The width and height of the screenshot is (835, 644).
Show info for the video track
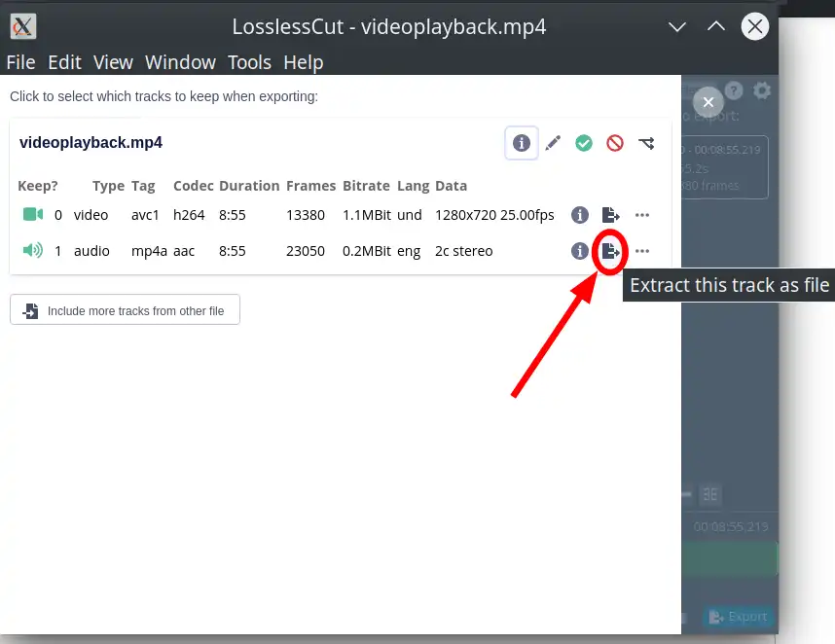pos(579,215)
